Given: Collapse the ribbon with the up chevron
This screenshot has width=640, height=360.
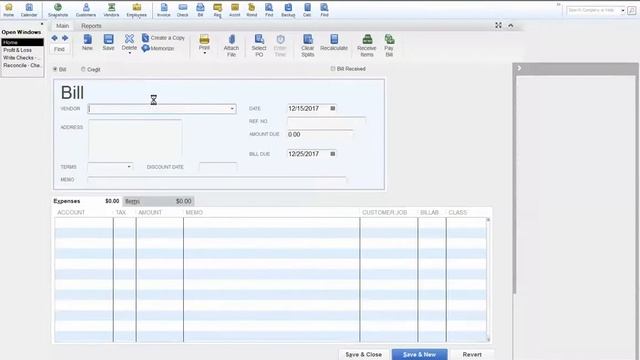Looking at the screenshot, I should pos(511,25).
